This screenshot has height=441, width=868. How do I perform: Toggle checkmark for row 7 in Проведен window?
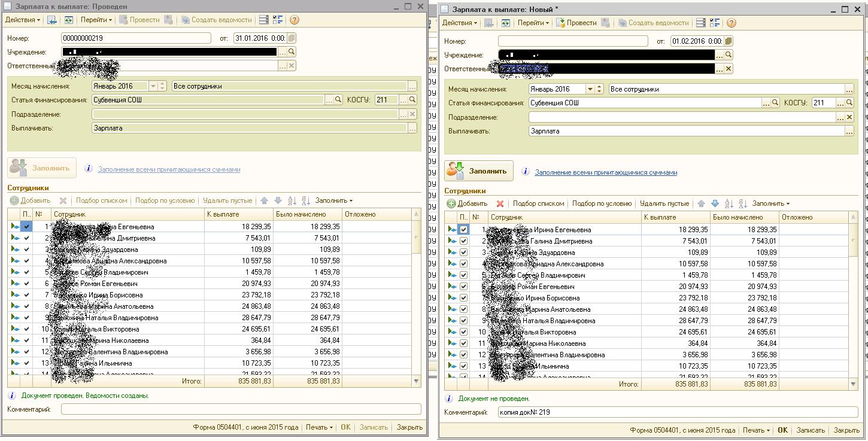point(26,295)
